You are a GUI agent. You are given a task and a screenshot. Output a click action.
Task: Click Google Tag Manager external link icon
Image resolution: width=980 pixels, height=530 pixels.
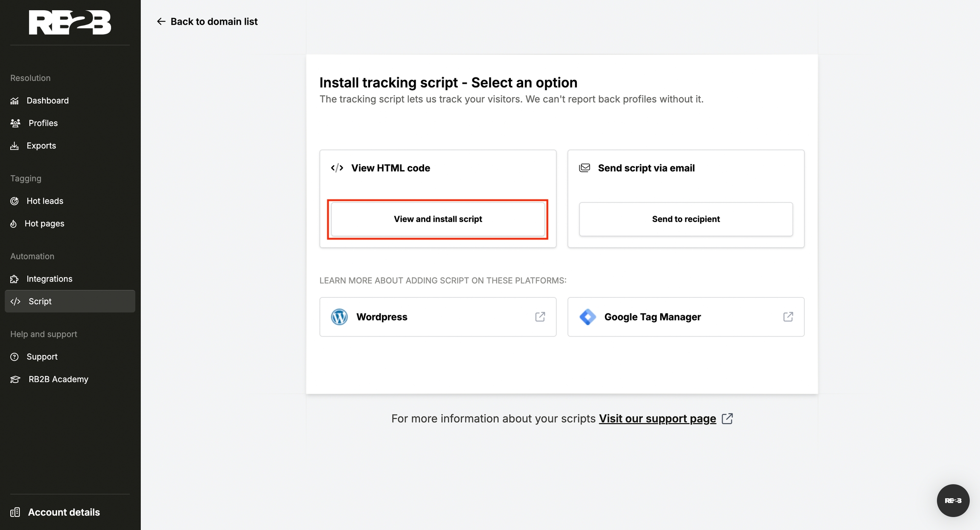pyautogui.click(x=788, y=317)
